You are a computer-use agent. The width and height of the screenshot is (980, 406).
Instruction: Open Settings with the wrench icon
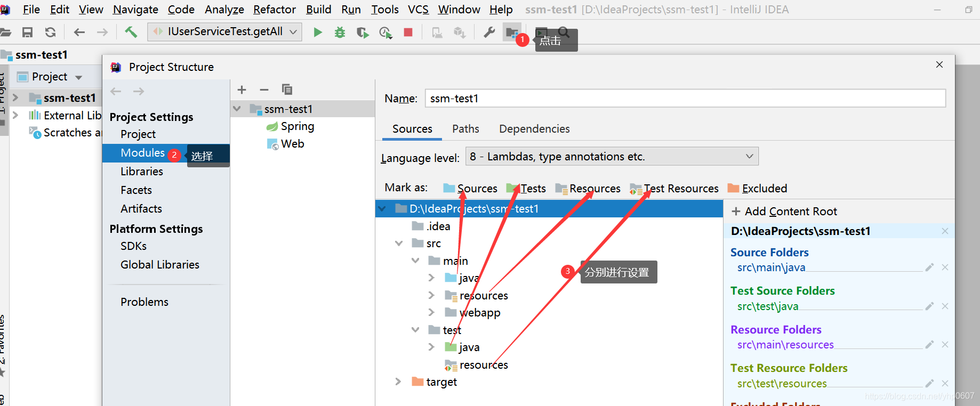489,33
